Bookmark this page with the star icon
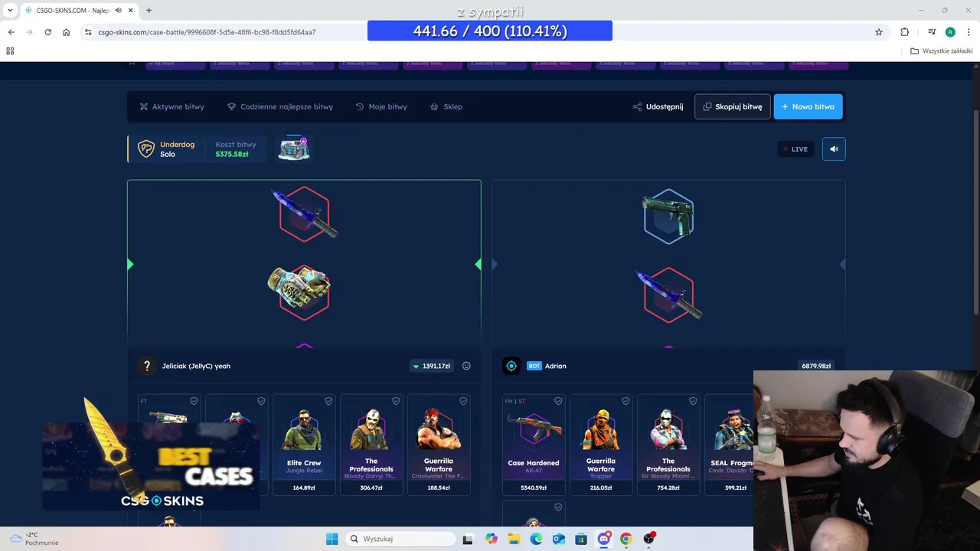 point(879,32)
